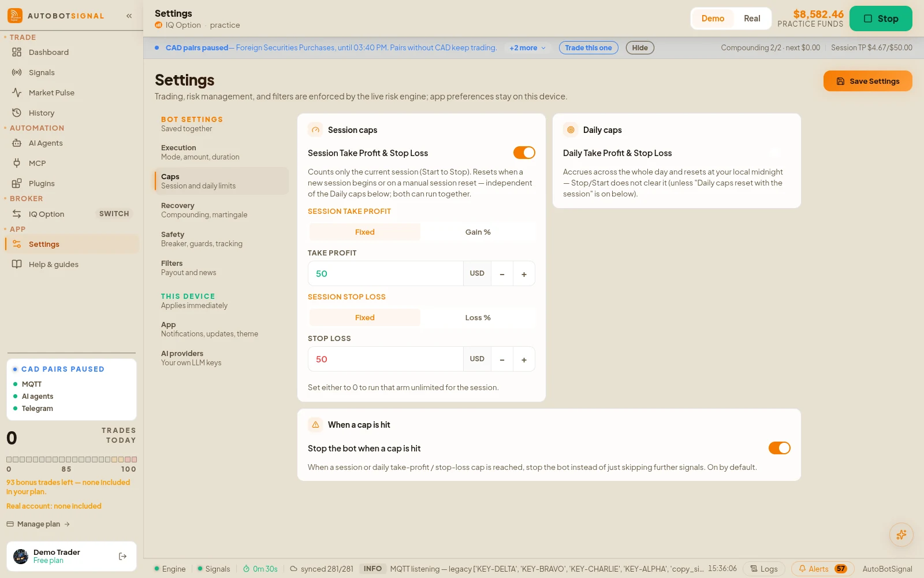This screenshot has width=924, height=578.
Task: Open trade History
Action: click(x=72, y=113)
